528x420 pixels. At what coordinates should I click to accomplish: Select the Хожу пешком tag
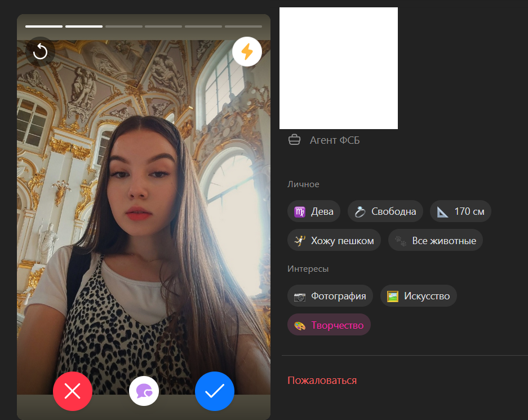pos(334,240)
